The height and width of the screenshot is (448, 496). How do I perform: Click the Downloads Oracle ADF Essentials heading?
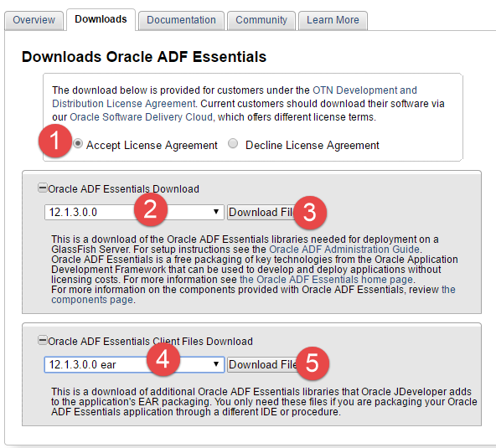pyautogui.click(x=144, y=57)
